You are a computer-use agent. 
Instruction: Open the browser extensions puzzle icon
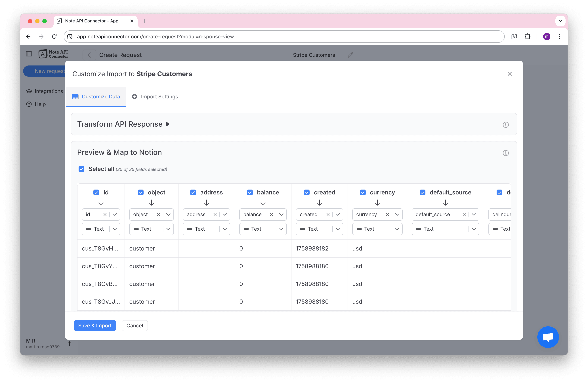(527, 37)
